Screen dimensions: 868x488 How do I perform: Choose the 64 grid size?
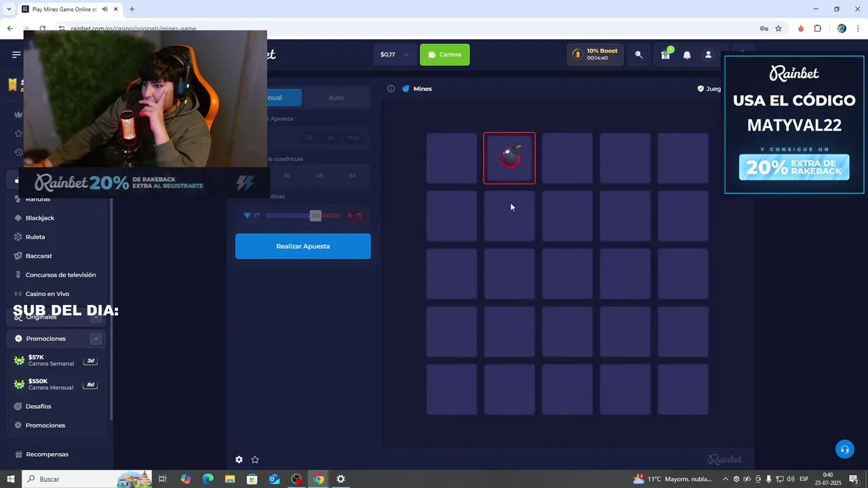point(352,176)
